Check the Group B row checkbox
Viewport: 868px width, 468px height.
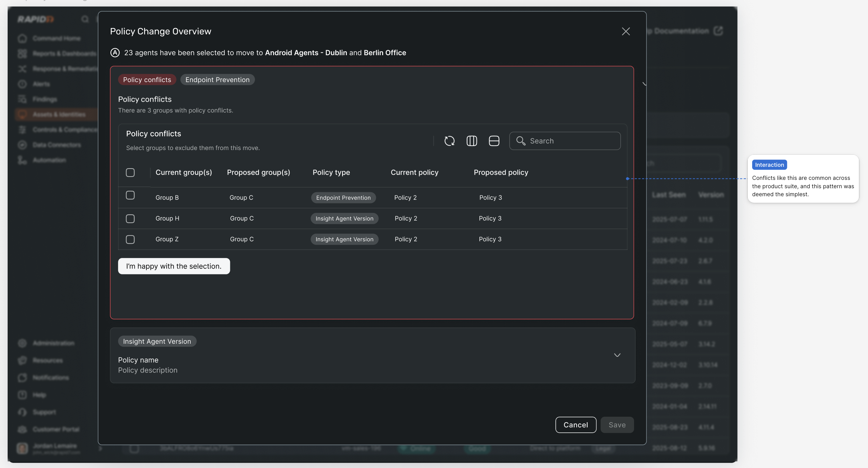click(130, 195)
